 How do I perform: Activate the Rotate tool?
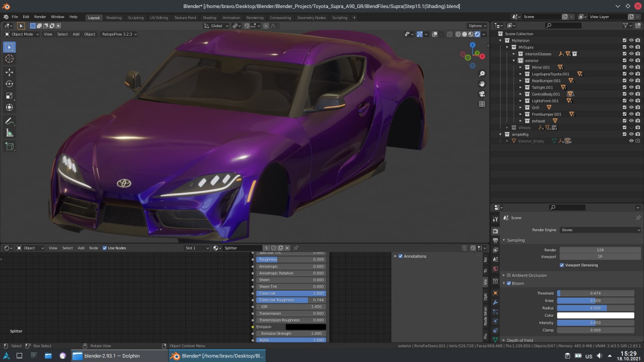tap(10, 84)
